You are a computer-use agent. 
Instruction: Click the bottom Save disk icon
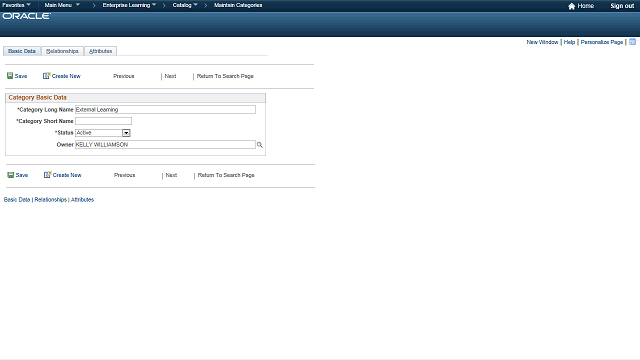pos(11,175)
